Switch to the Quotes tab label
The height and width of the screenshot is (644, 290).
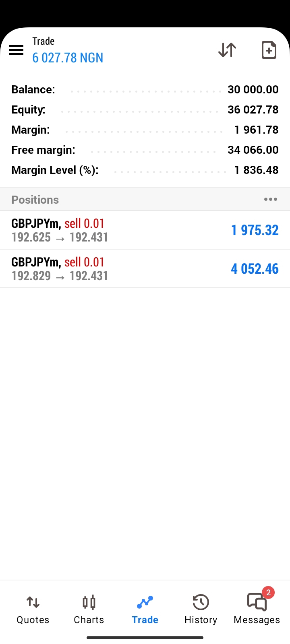click(33, 620)
